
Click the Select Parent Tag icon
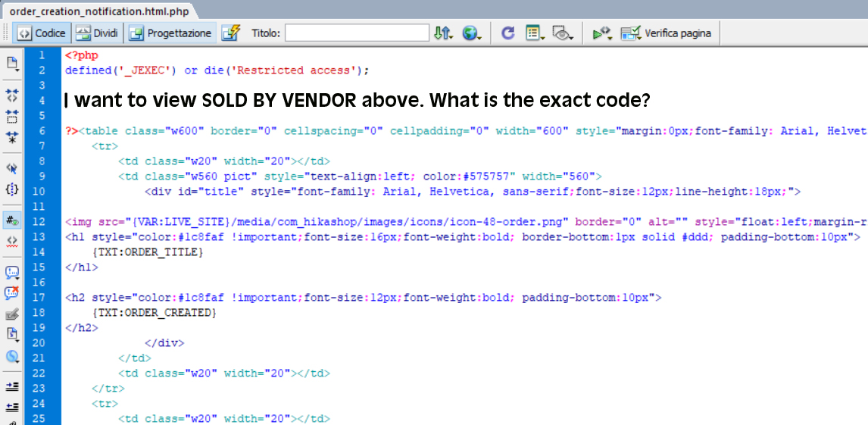pyautogui.click(x=11, y=167)
